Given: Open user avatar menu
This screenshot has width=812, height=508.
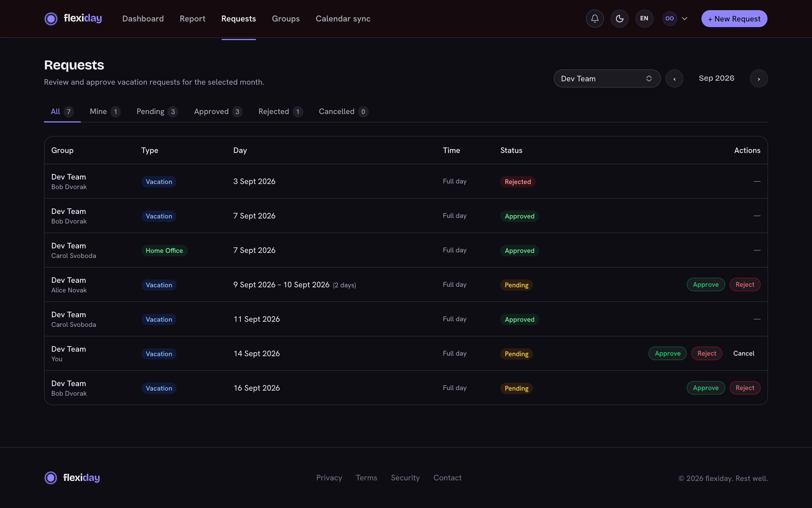Looking at the screenshot, I should tap(669, 18).
